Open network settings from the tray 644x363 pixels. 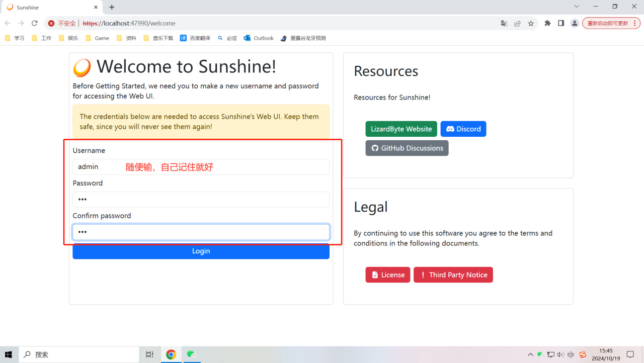(x=551, y=354)
